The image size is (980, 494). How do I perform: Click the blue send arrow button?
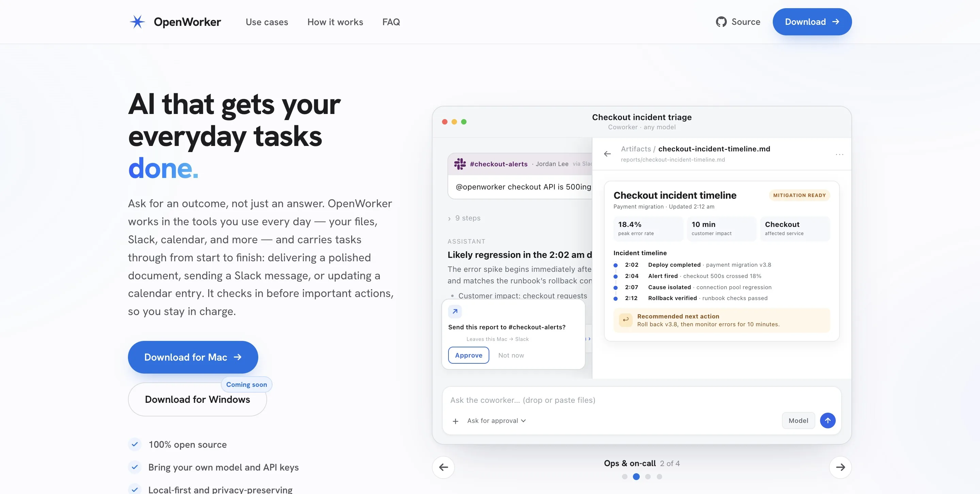pos(828,420)
